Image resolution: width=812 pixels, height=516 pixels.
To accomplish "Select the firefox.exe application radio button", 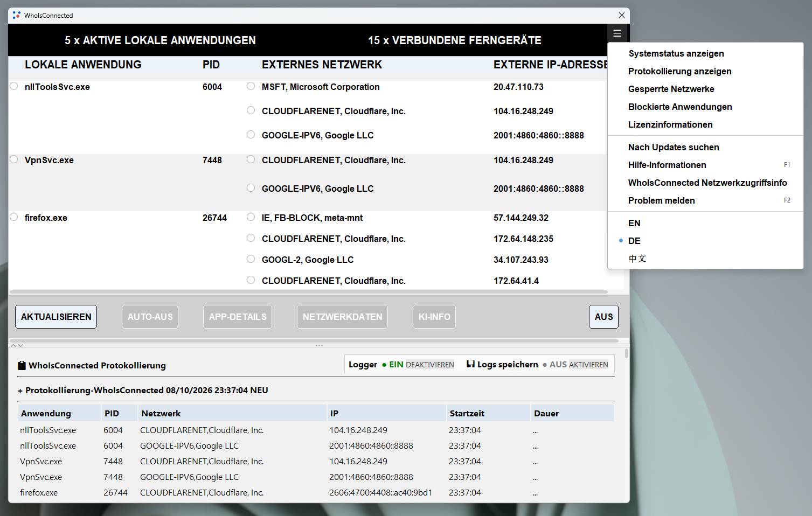I will click(14, 217).
